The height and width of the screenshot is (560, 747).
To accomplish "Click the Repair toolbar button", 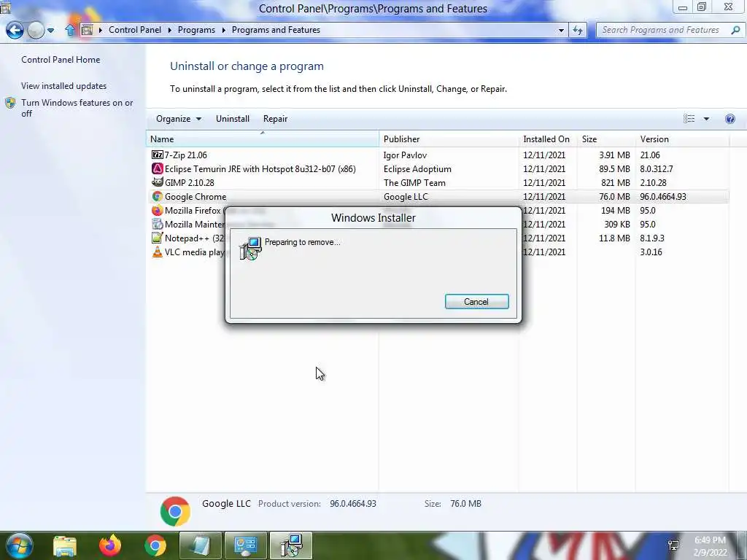I will tap(275, 119).
